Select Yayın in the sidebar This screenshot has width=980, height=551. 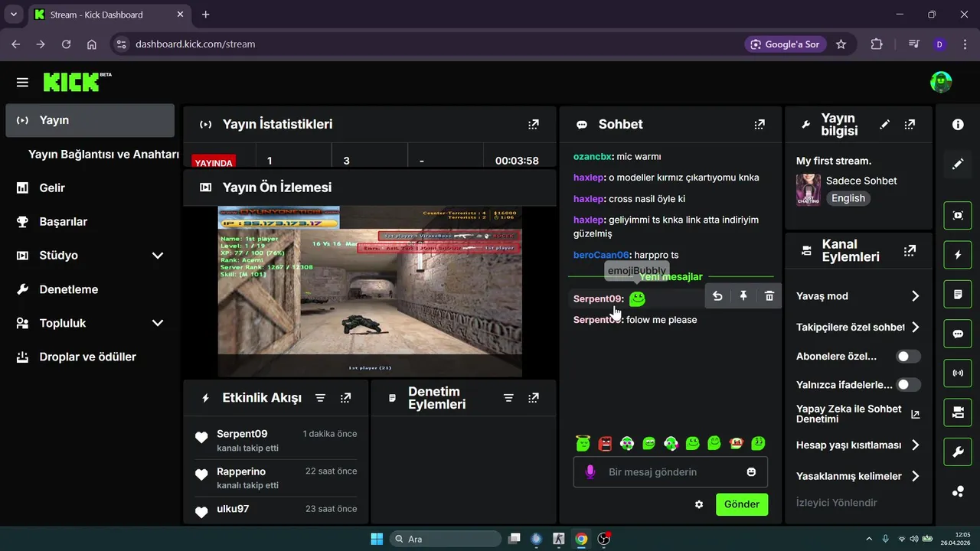coord(90,120)
